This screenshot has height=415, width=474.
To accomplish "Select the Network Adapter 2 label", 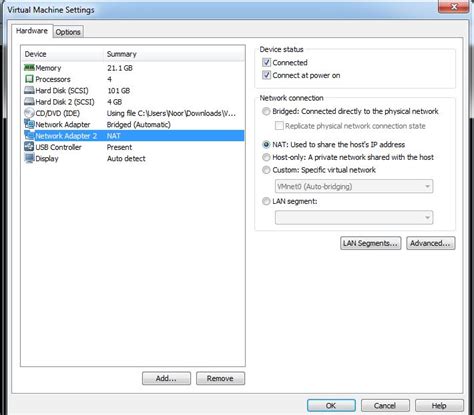I will 66,136.
